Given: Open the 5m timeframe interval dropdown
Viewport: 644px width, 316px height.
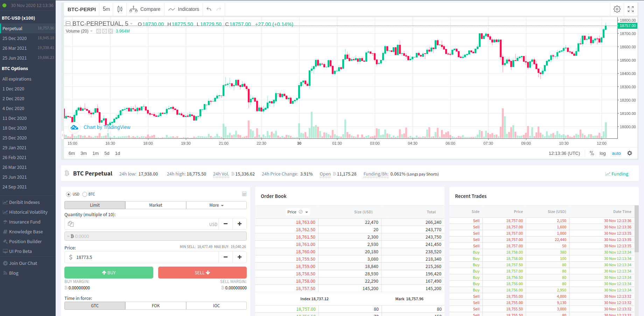Looking at the screenshot, I should 106,9.
